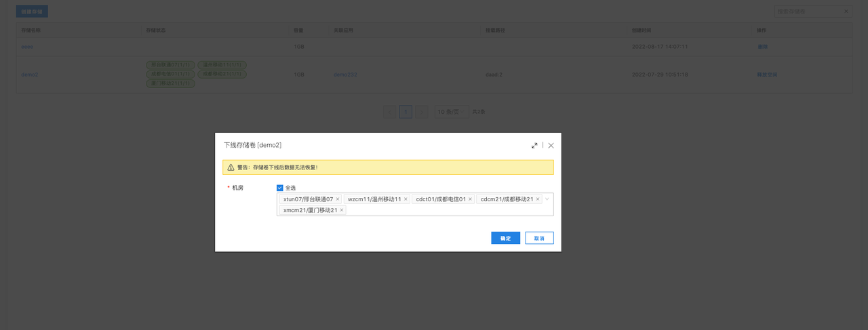Remove the xmcm21/厦门移动21 tag
The height and width of the screenshot is (330, 868).
pyautogui.click(x=342, y=210)
